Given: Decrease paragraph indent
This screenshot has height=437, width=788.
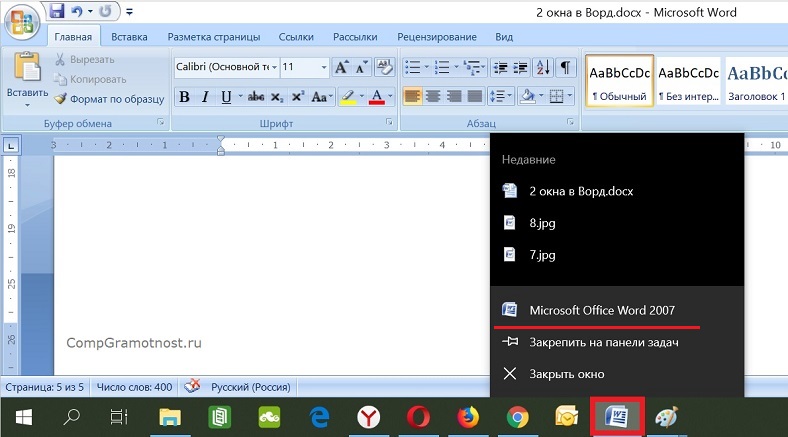Looking at the screenshot, I should tap(501, 67).
